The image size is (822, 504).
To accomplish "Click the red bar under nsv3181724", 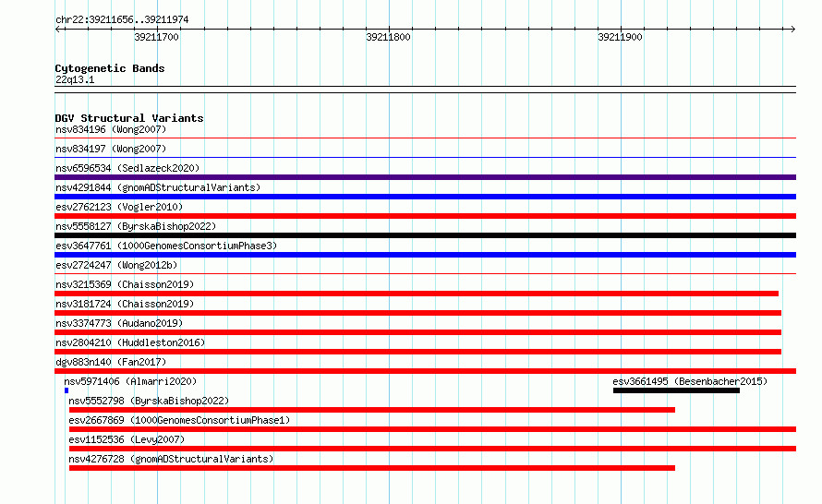I will pos(417,313).
